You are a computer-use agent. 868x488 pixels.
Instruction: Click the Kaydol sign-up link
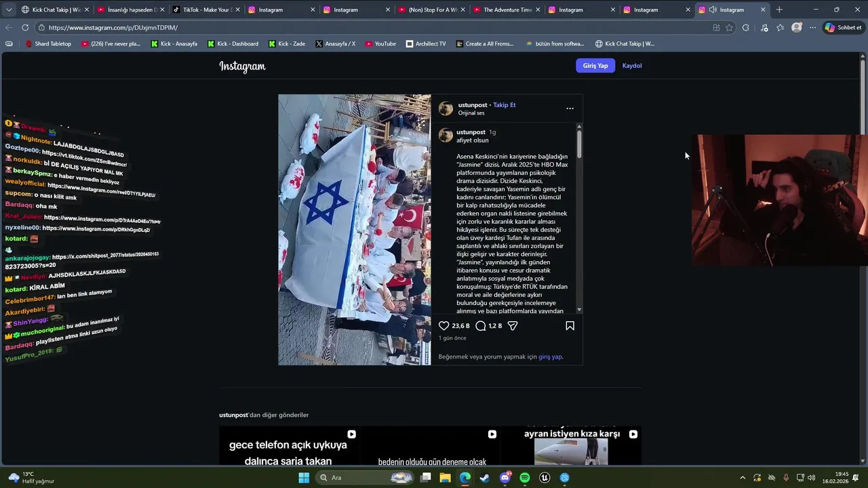tap(632, 66)
